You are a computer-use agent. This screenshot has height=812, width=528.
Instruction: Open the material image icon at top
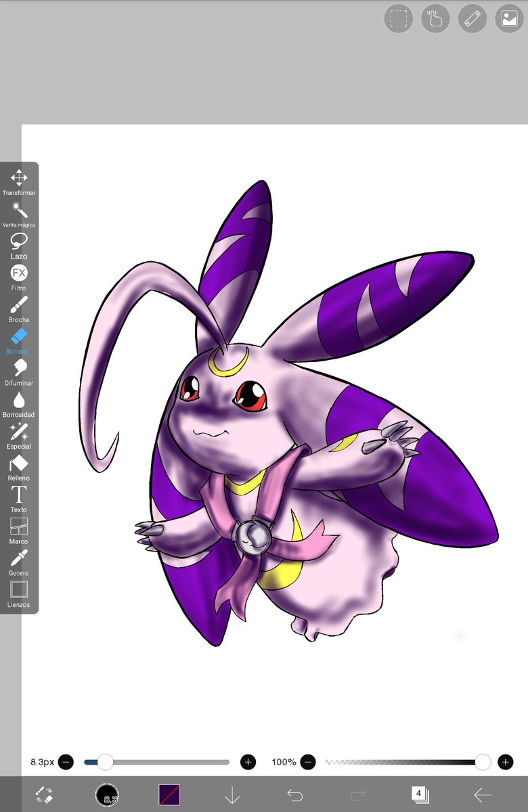point(509,19)
